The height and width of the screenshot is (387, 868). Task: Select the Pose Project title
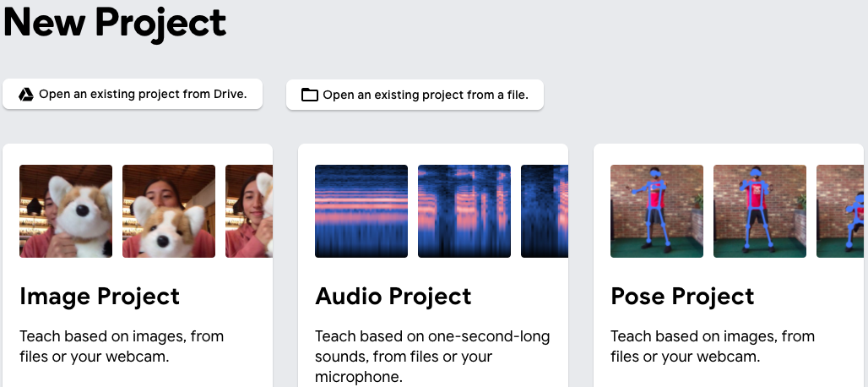682,297
